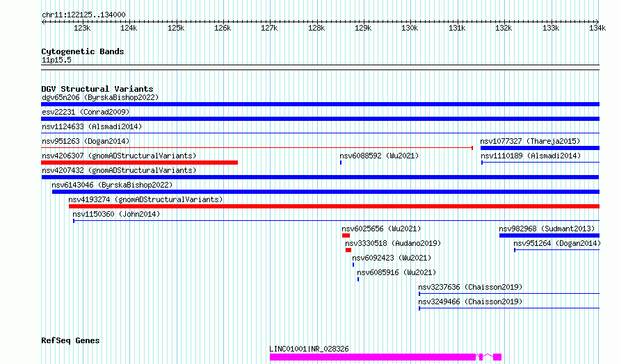Click nsv6092423 (Wu2021) label
The width and height of the screenshot is (619, 364).
[x=392, y=258]
